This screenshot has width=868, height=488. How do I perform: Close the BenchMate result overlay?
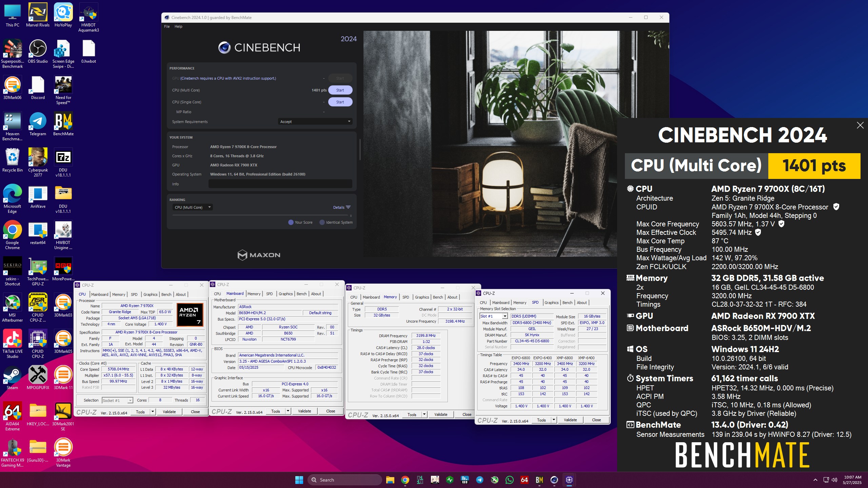coord(860,125)
